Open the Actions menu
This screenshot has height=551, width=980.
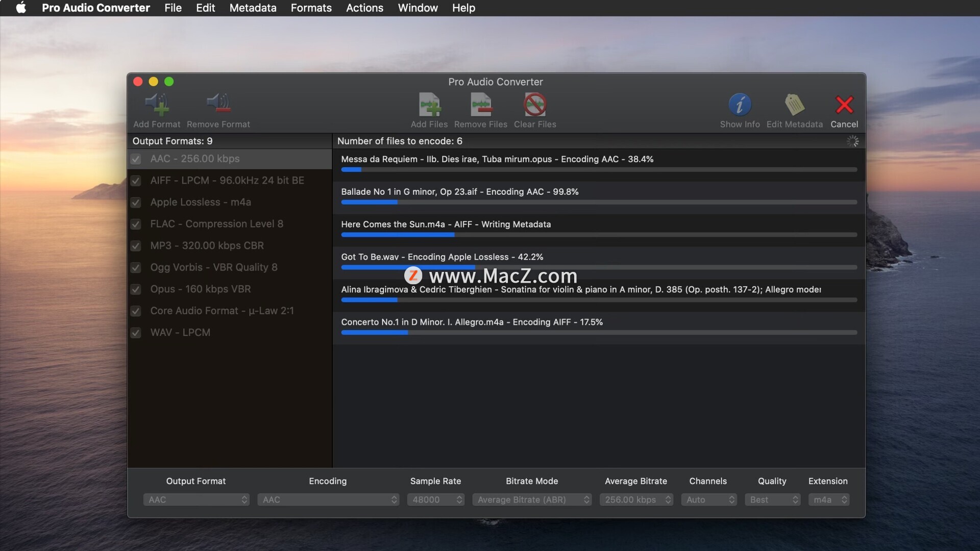click(x=364, y=8)
